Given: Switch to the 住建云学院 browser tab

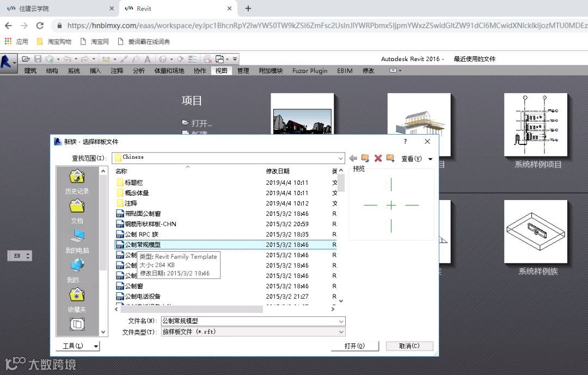Looking at the screenshot, I should 59,8.
